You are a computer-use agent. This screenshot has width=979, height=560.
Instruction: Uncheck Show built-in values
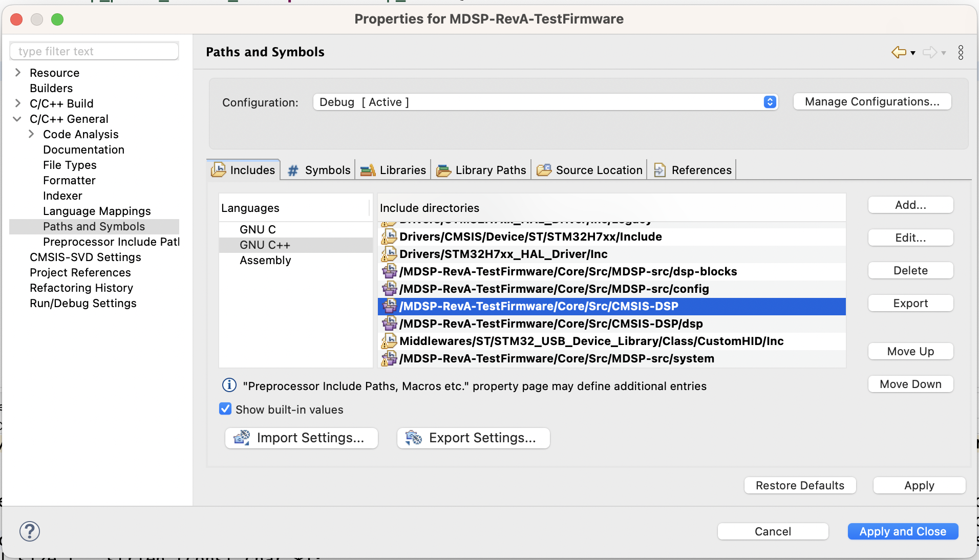(225, 408)
